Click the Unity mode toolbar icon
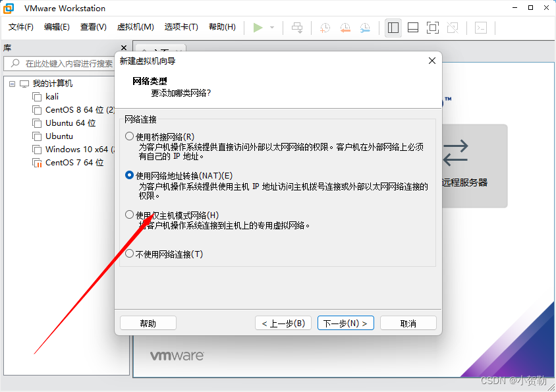Screen dimensions: 556x392 tap(453, 28)
